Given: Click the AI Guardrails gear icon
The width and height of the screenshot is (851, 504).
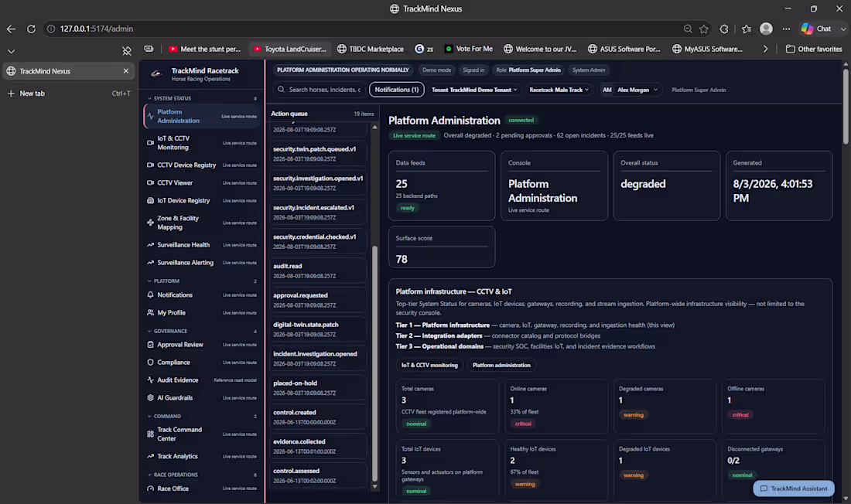Looking at the screenshot, I should (x=150, y=397).
